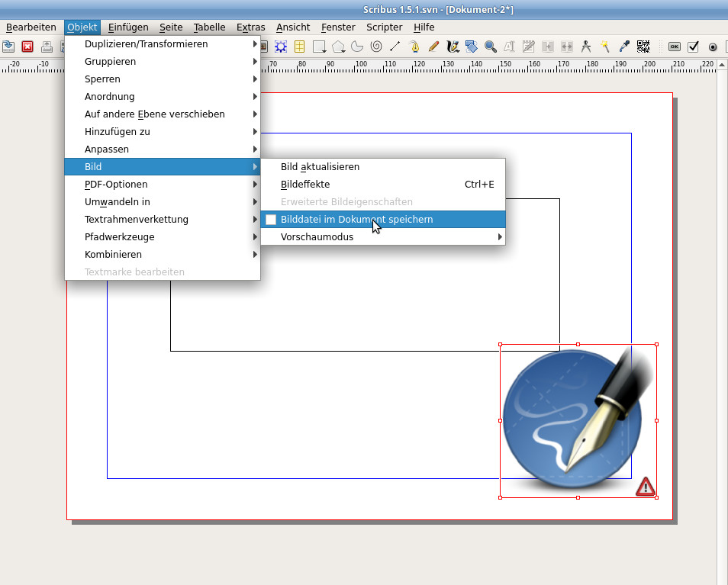This screenshot has height=585, width=728.
Task: Select the Measurements compass tool
Action: pos(586,47)
